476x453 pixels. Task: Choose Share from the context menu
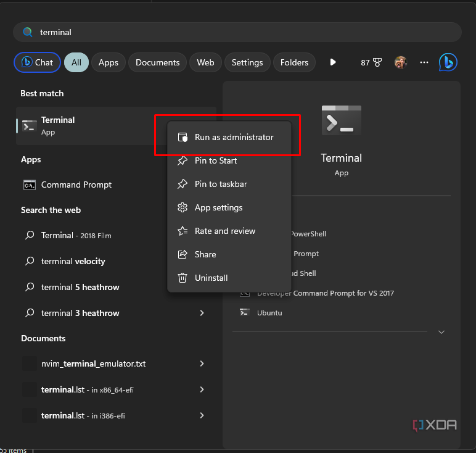click(x=229, y=254)
